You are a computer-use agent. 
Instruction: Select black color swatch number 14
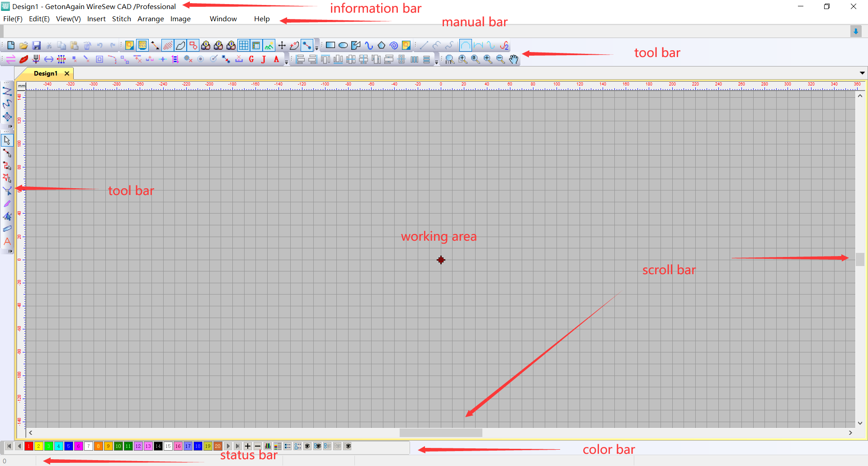[x=158, y=446]
